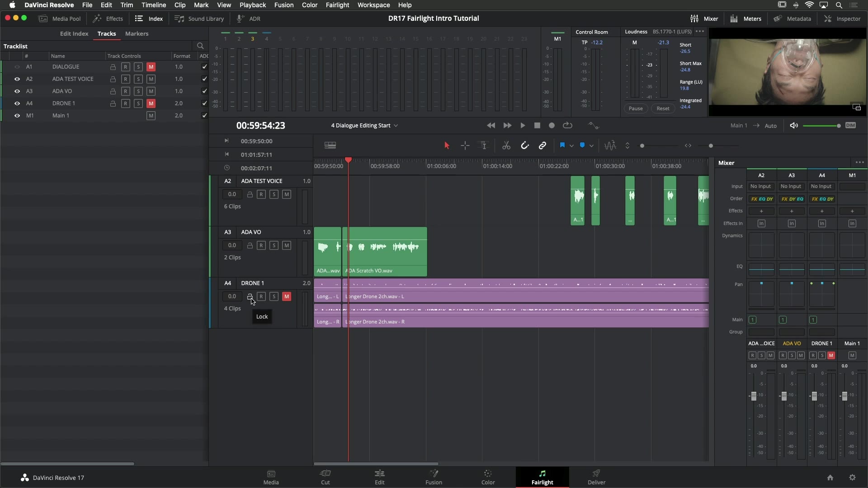
Task: Open the marker color dropdown arrow
Action: 591,146
